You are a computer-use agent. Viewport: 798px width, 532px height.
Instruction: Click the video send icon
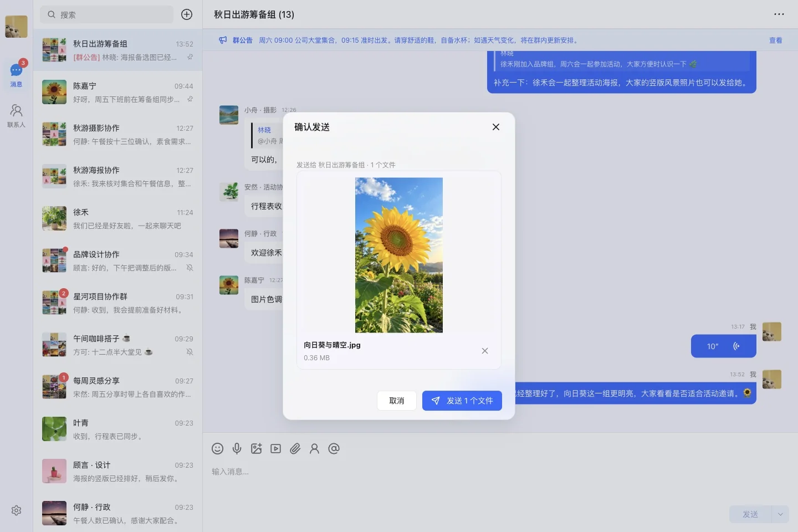tap(275, 449)
